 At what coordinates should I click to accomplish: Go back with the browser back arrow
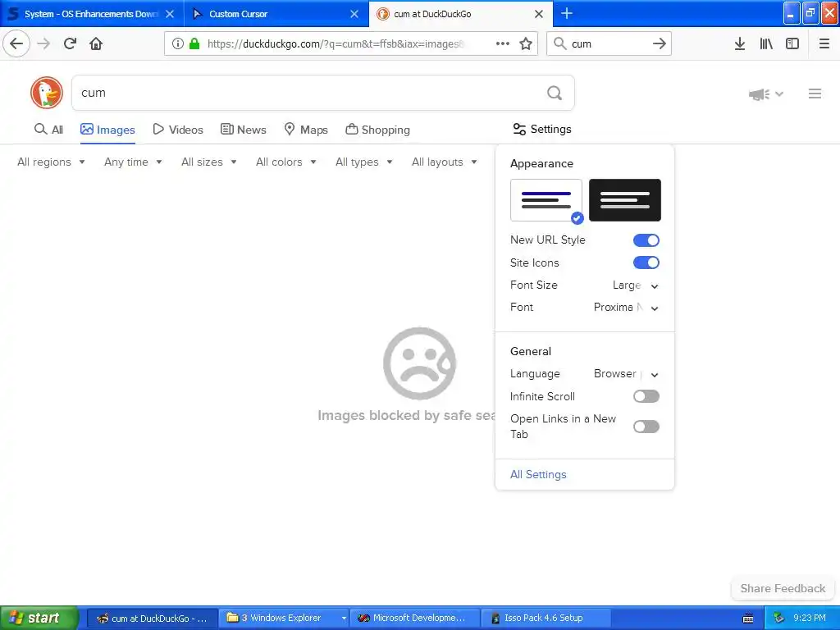(16, 43)
